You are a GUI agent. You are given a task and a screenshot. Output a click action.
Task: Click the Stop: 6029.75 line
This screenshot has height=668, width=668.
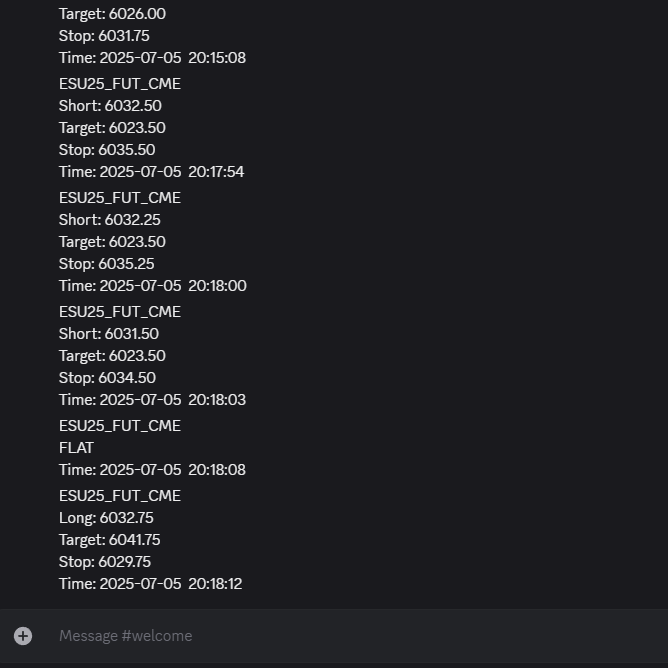tap(105, 562)
